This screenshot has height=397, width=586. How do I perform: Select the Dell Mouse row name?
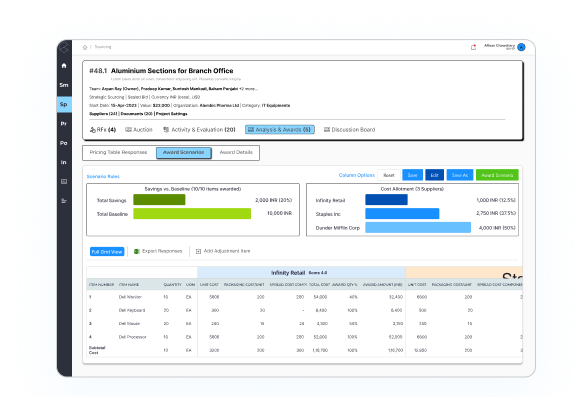[x=129, y=324]
